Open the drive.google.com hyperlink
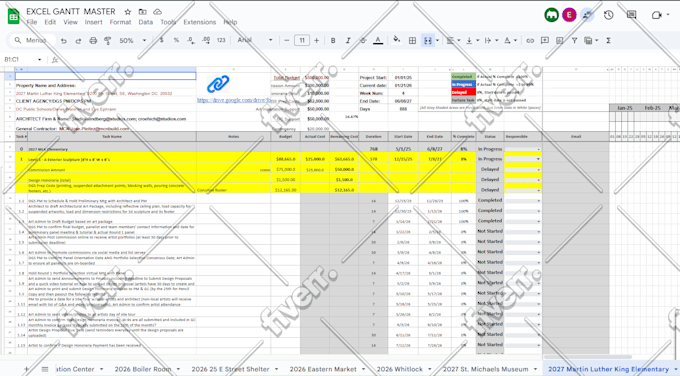 point(234,100)
